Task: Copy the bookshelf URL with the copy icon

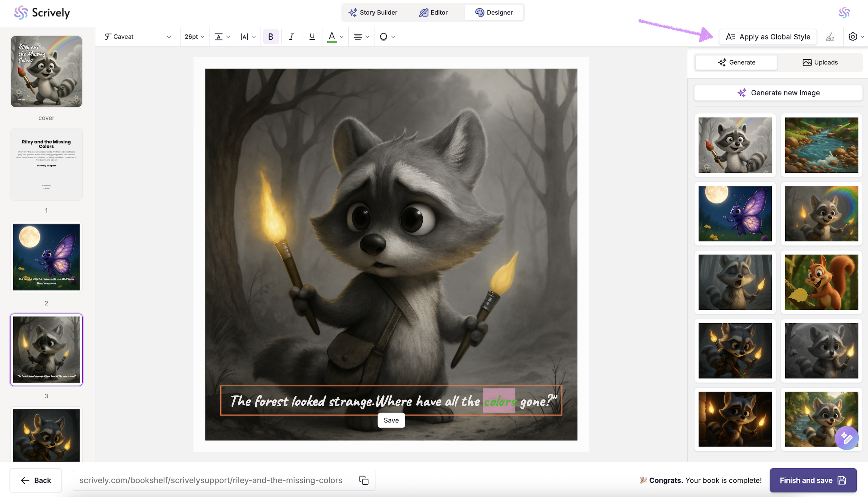Action: 364,480
